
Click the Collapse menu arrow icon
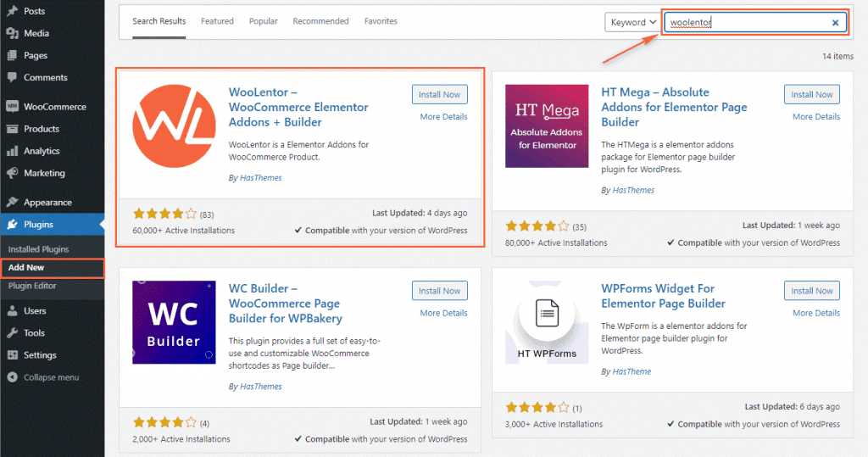tap(13, 377)
